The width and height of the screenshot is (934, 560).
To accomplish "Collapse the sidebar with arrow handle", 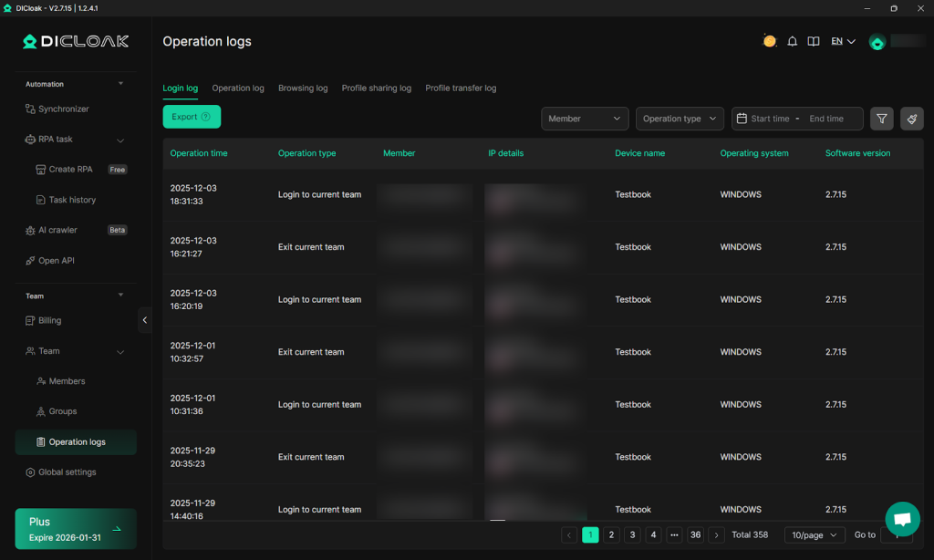I will [144, 320].
